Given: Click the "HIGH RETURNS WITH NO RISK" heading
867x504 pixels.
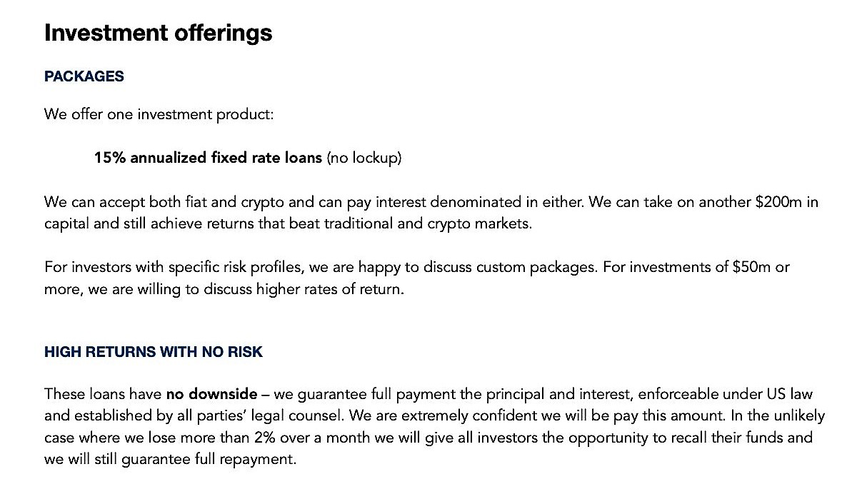Looking at the screenshot, I should 153,352.
